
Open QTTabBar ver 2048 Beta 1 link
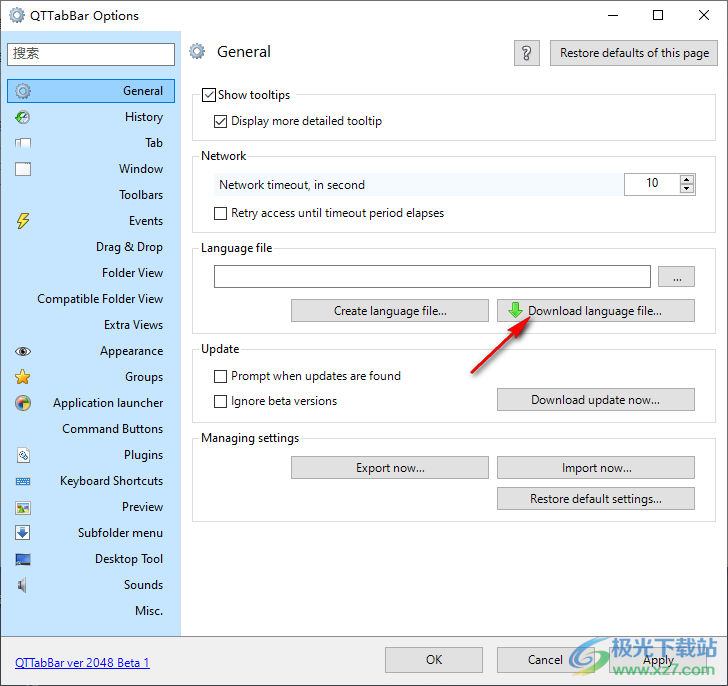pos(82,663)
